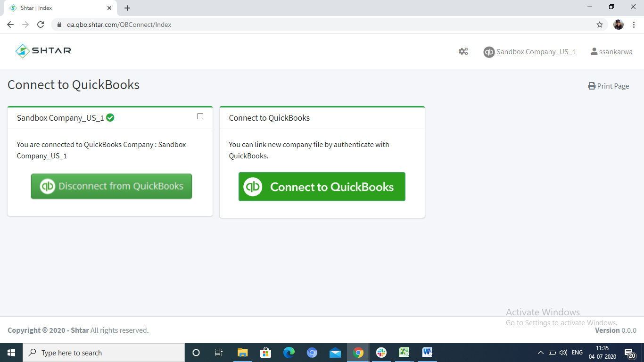Open Word from taskbar
Screen dimensions: 644x362
click(427, 353)
